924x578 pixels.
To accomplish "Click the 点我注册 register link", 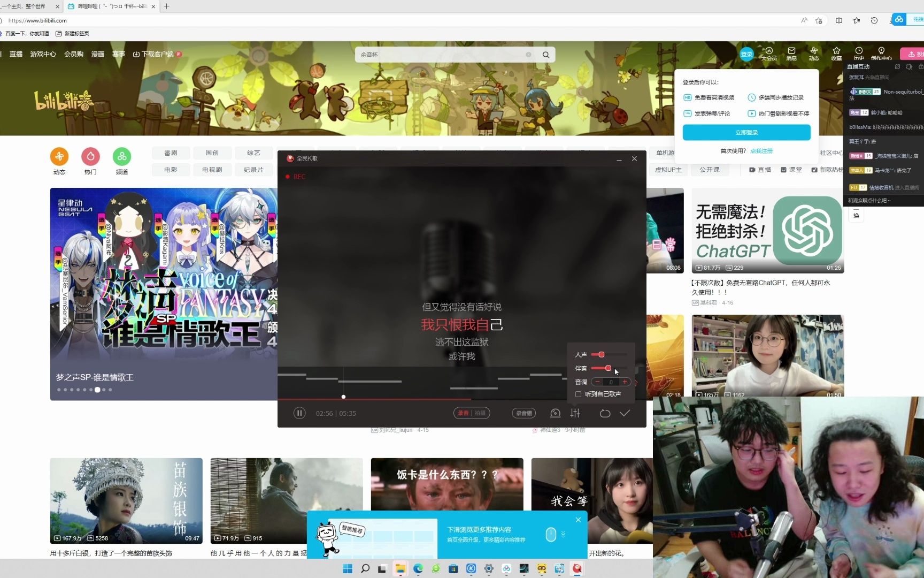I will (x=761, y=151).
